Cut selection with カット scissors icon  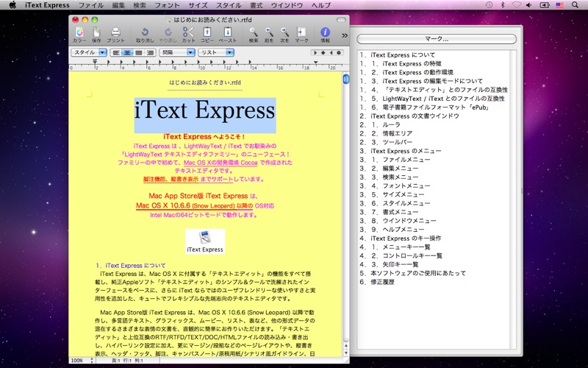pyautogui.click(x=188, y=35)
